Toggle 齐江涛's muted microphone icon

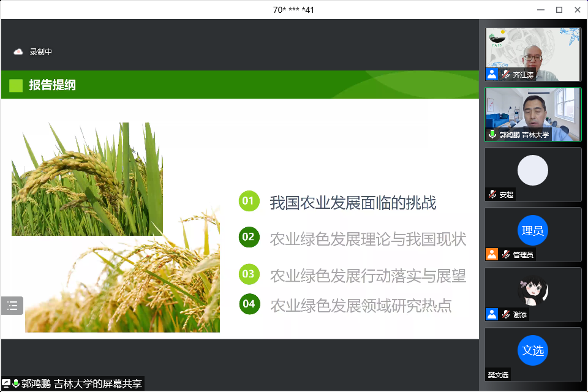pyautogui.click(x=506, y=75)
